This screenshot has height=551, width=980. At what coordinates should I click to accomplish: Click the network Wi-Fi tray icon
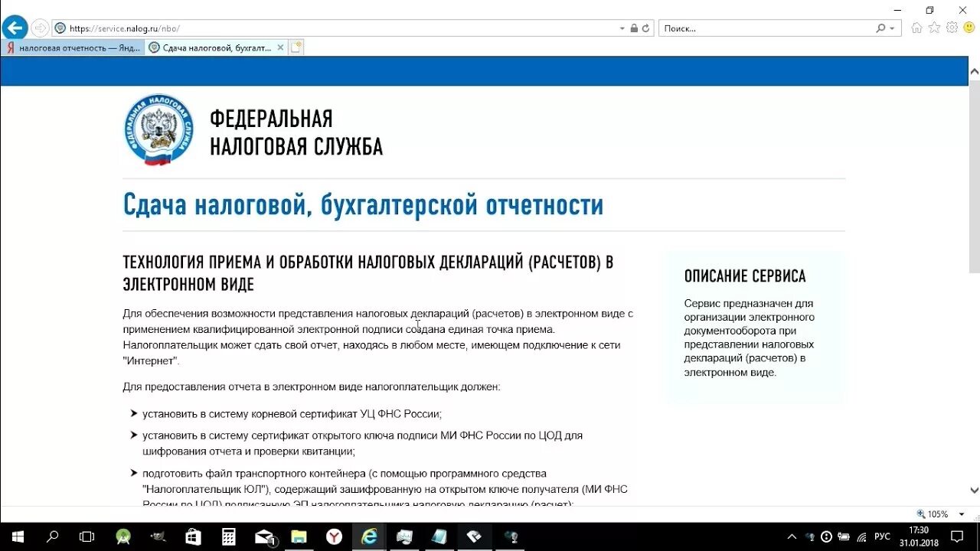point(862,537)
